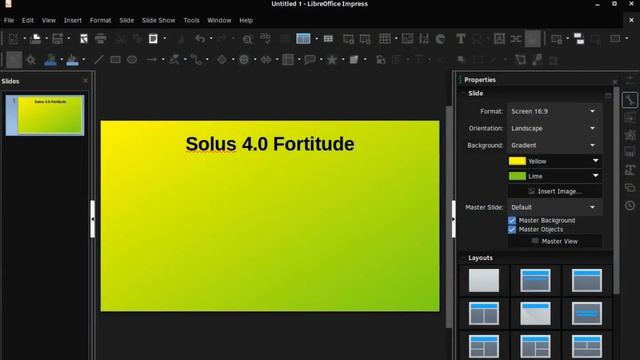Click the Undo arrow icon
Image resolution: width=640 pixels, height=360 pixels.
(x=200, y=39)
